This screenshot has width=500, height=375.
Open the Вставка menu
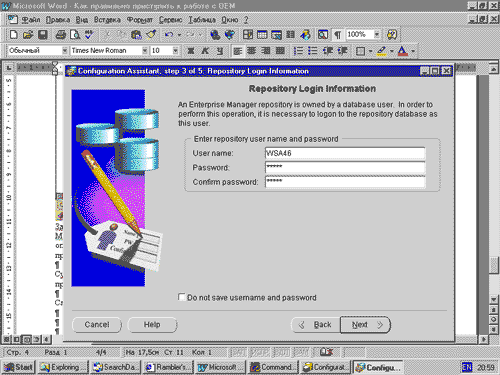(107, 20)
